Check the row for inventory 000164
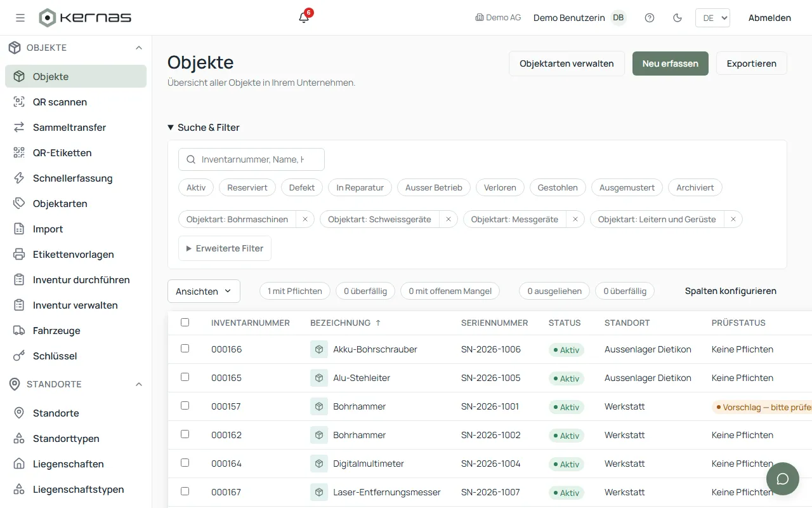The height and width of the screenshot is (508, 812). (185, 463)
